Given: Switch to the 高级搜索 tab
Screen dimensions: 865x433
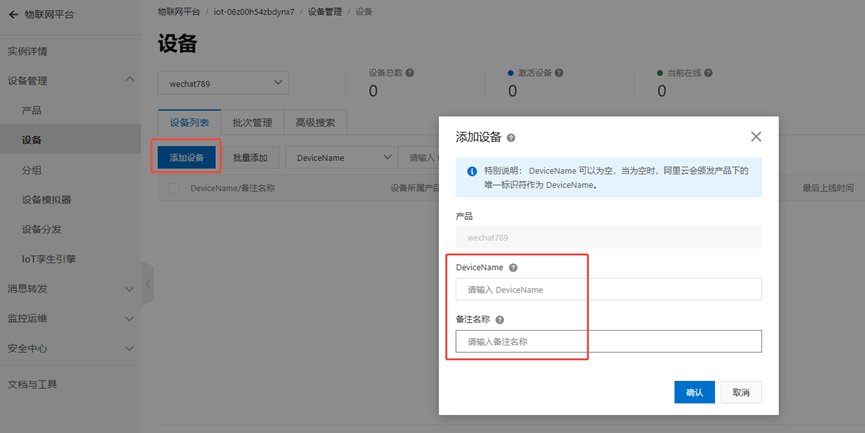Looking at the screenshot, I should coord(315,122).
